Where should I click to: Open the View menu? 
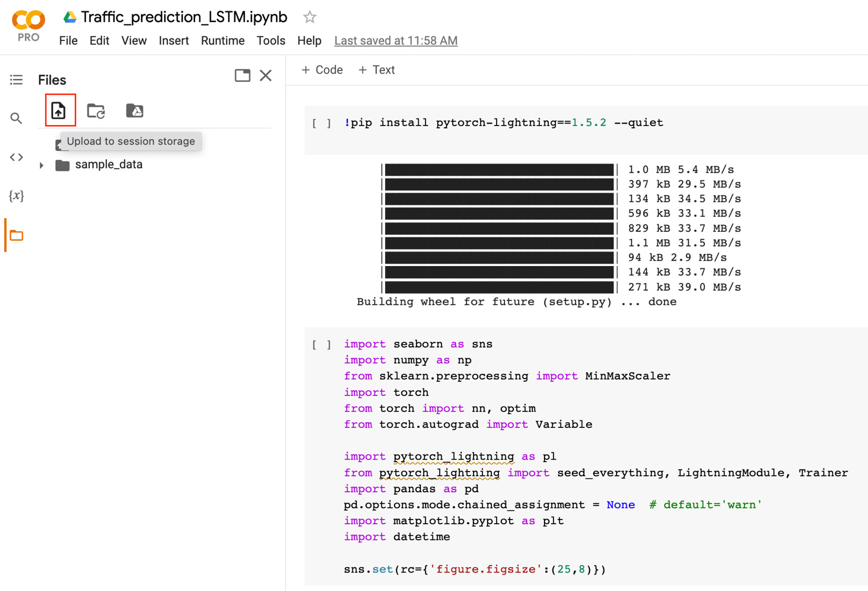pos(134,40)
